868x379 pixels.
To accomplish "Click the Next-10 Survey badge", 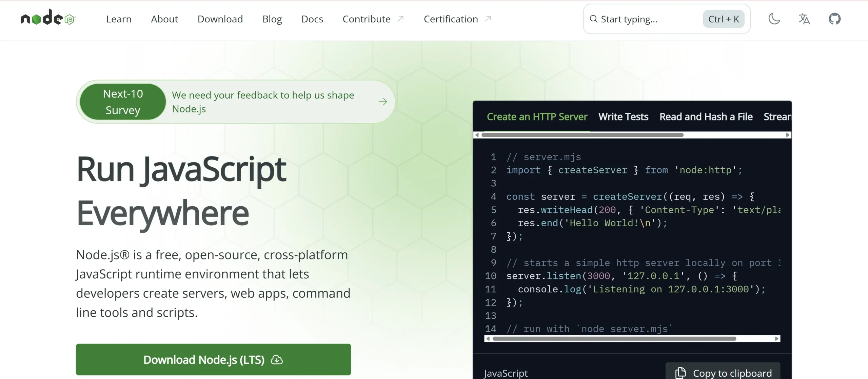I will 123,102.
